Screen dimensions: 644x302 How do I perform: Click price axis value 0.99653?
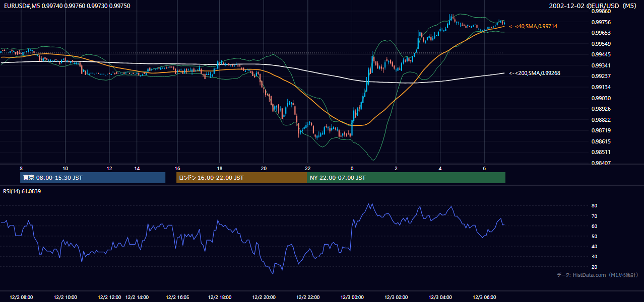pos(601,33)
